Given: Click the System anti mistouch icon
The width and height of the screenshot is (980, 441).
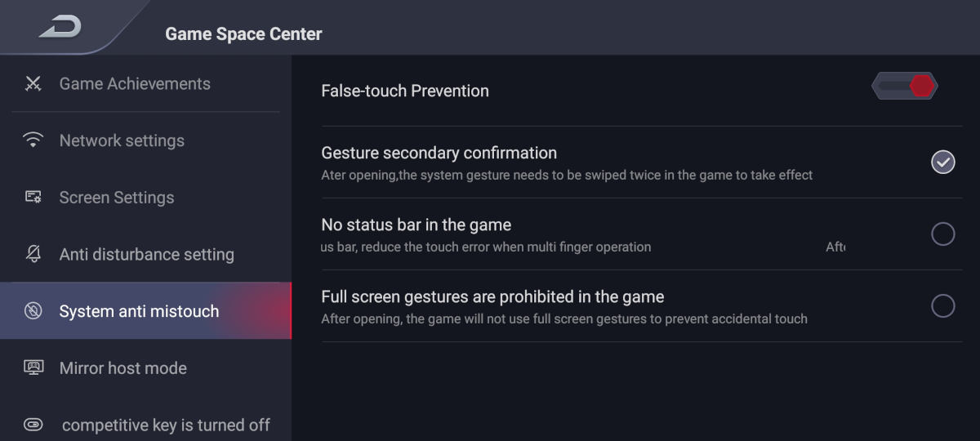Looking at the screenshot, I should pos(33,311).
